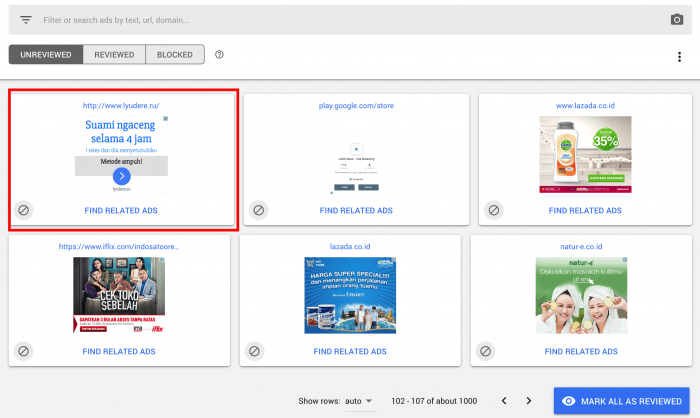The width and height of the screenshot is (700, 418).
Task: Select the Cek Toko Sebelah ad thumbnail
Action: [x=119, y=295]
